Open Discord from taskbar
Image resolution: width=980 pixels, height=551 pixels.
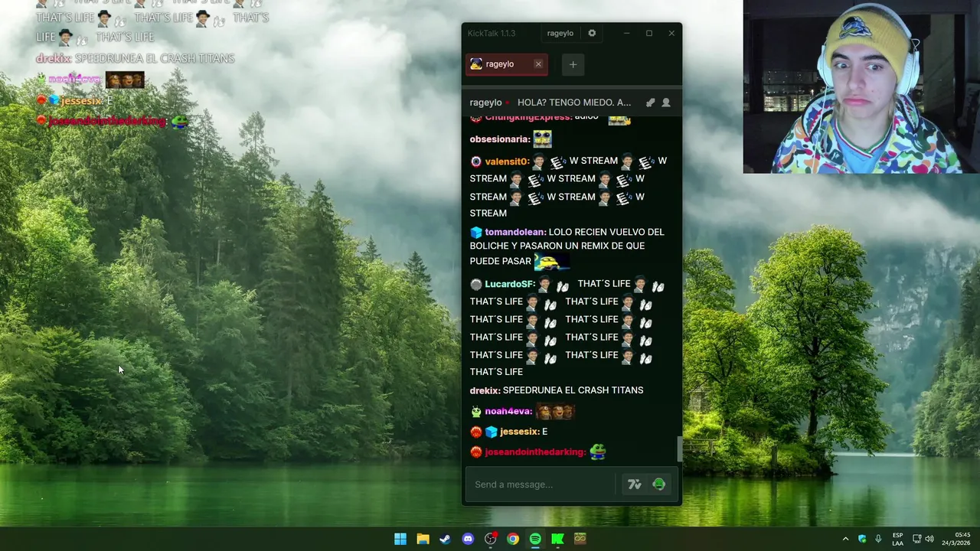click(x=468, y=539)
